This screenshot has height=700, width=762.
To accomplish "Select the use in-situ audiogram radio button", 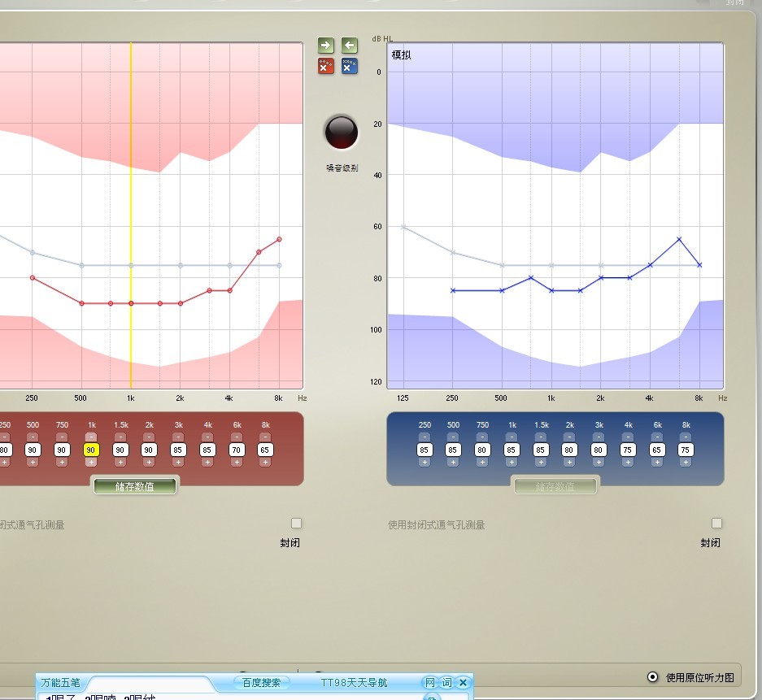I will pos(653,677).
